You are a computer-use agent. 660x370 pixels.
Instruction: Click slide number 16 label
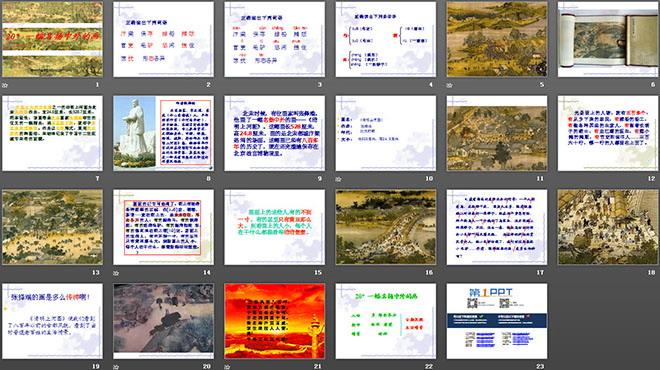429,273
